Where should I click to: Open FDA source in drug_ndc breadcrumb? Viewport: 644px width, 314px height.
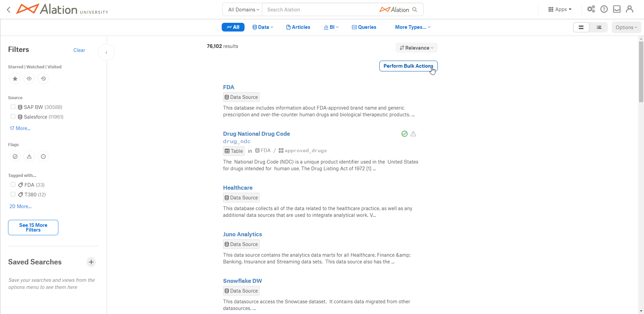[263, 151]
